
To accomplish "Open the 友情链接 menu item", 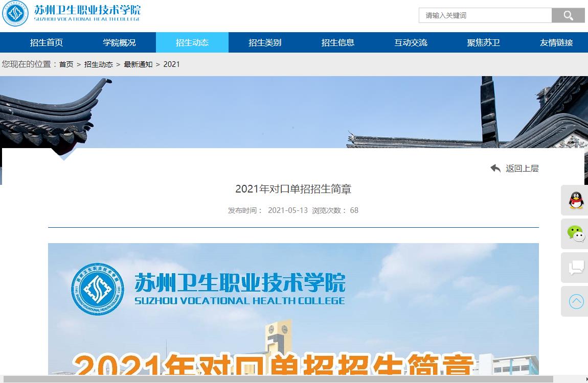I will [556, 42].
